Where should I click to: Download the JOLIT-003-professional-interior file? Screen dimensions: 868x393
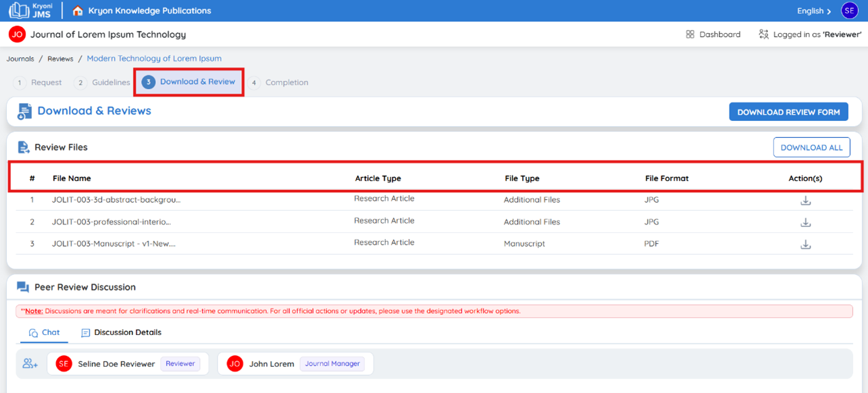805,222
